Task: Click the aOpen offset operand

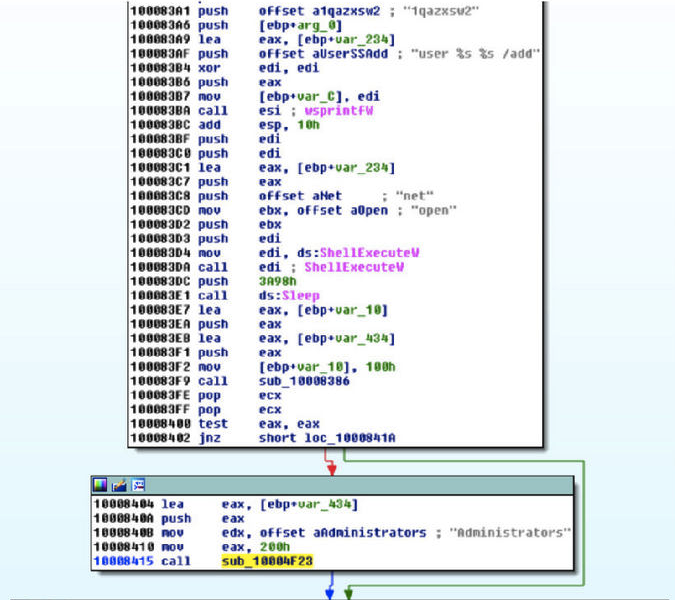Action: (369, 210)
